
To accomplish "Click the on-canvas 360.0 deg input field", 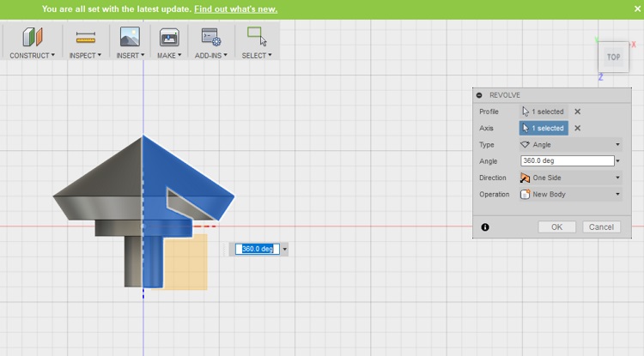I will click(x=257, y=249).
